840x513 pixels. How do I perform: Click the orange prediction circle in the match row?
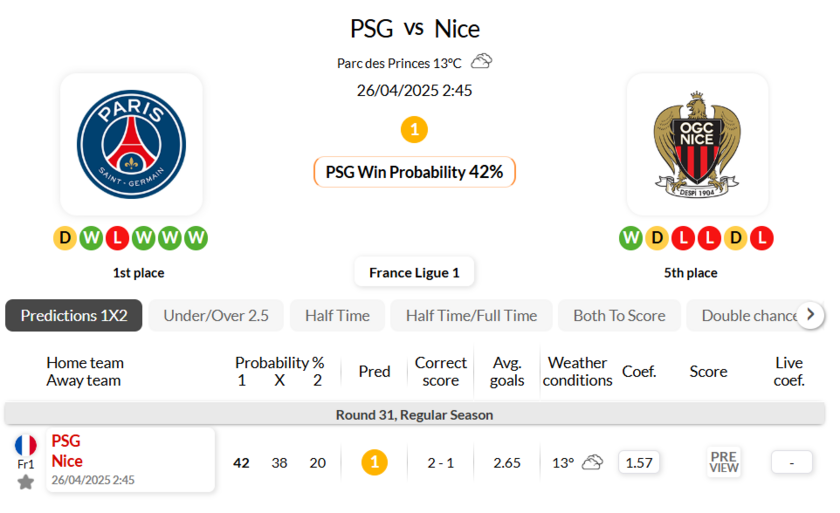point(374,462)
